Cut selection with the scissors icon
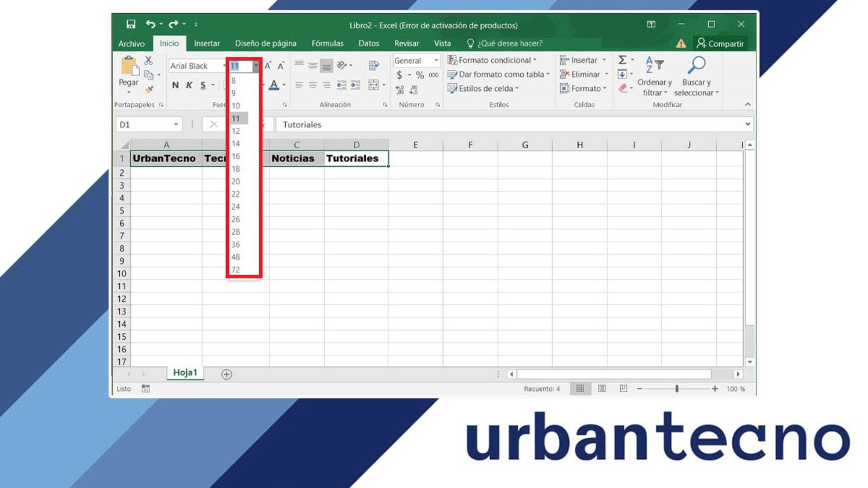 point(148,61)
